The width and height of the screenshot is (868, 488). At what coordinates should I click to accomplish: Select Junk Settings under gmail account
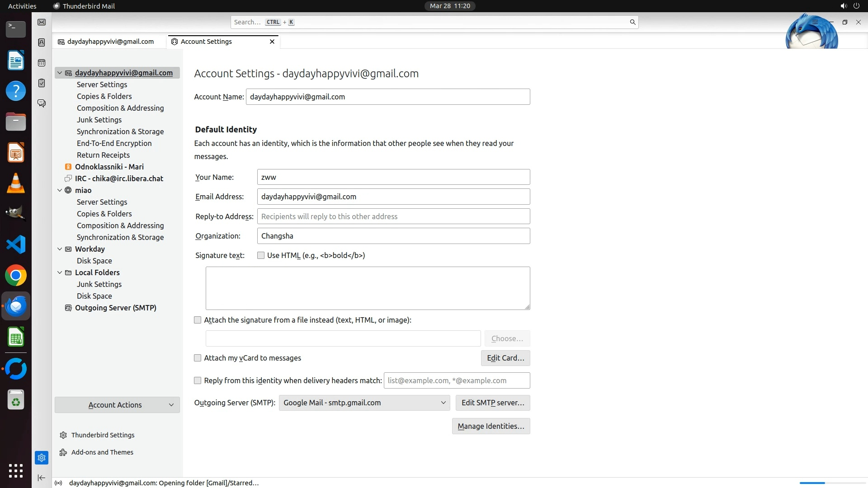click(99, 120)
